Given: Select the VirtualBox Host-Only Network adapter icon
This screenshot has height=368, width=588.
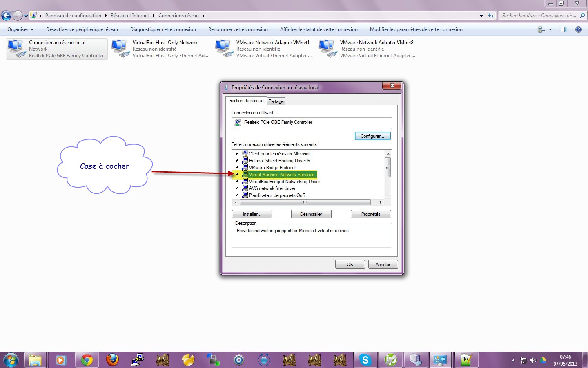Looking at the screenshot, I should (x=121, y=49).
